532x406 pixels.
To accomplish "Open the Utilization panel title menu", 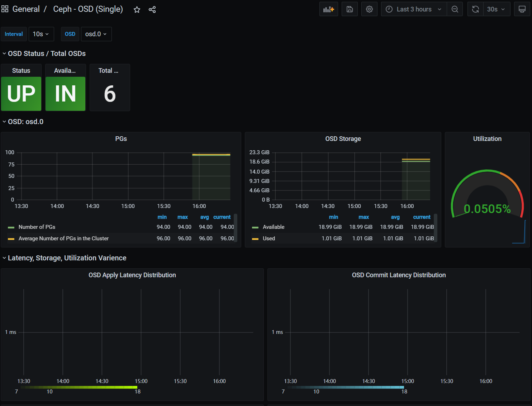I will coord(487,139).
